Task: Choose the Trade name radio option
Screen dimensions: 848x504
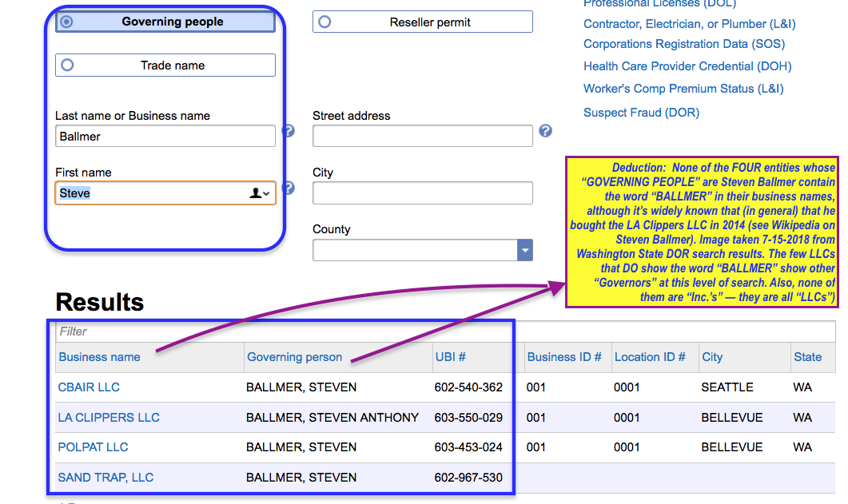Action: click(x=67, y=65)
